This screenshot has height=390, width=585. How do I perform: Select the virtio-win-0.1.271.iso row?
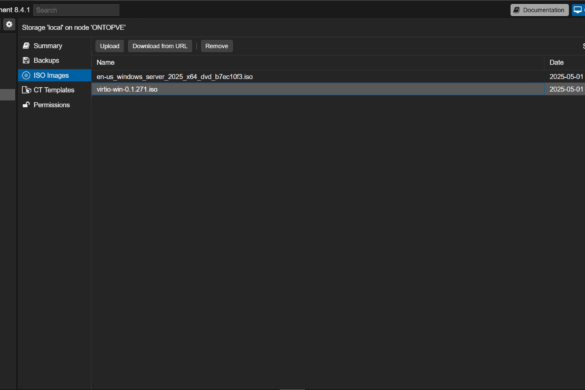tap(338, 89)
